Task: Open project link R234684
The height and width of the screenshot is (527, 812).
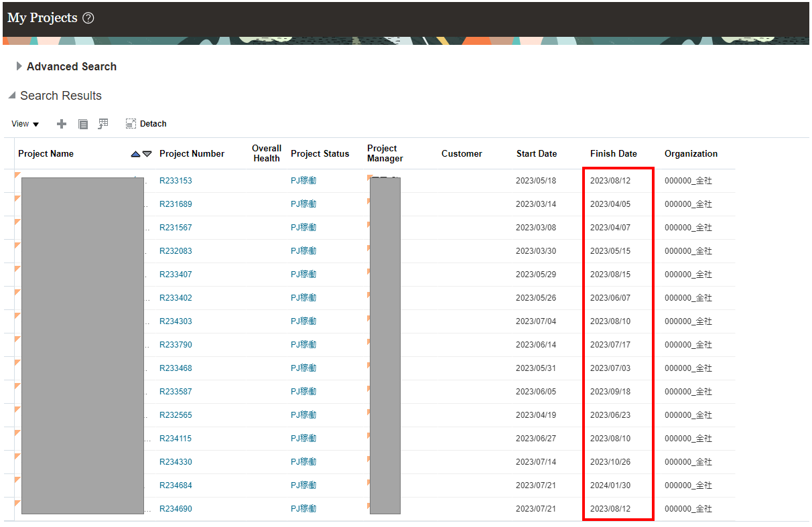Action: click(x=176, y=485)
